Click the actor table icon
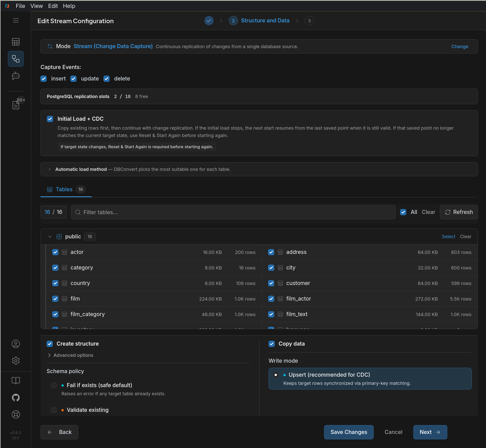 pyautogui.click(x=64, y=252)
